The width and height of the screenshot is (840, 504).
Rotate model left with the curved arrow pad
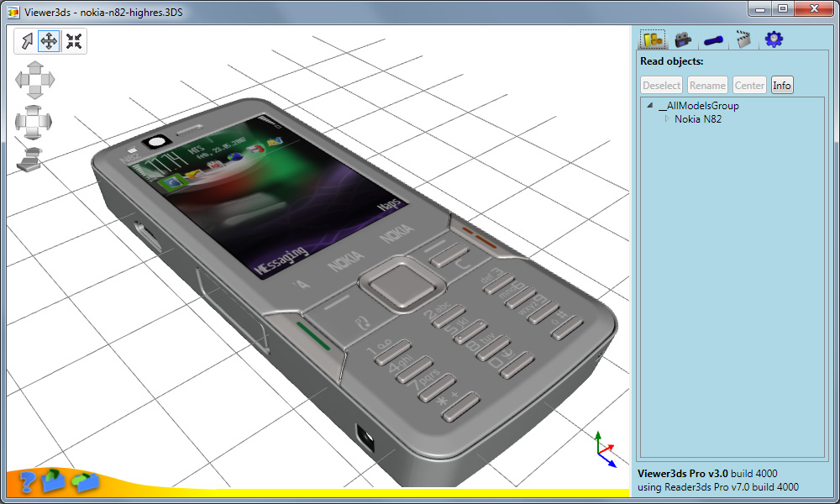pos(20,122)
